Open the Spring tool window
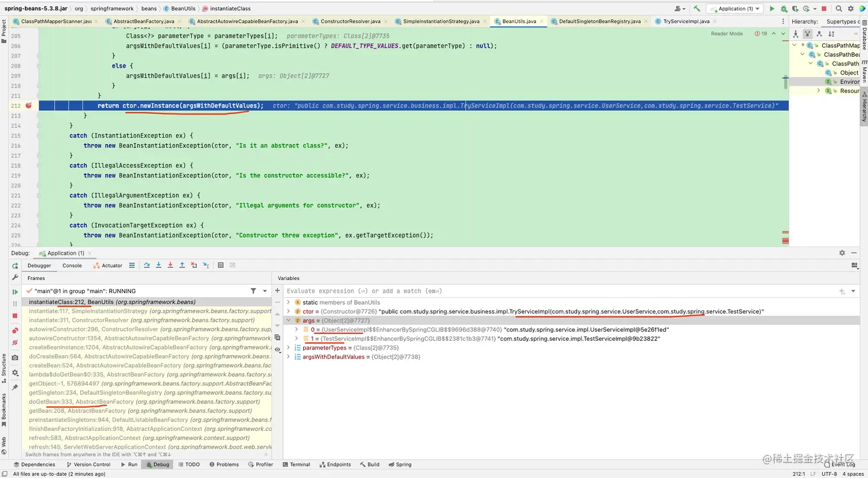Screen dimensions: 868x478 click(399, 464)
